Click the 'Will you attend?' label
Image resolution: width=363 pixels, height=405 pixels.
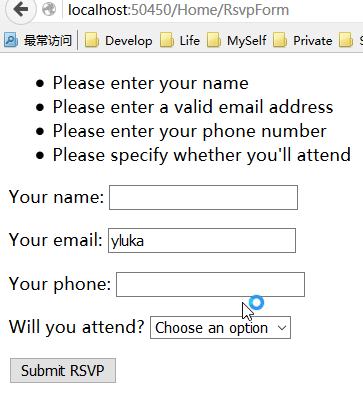tap(77, 327)
